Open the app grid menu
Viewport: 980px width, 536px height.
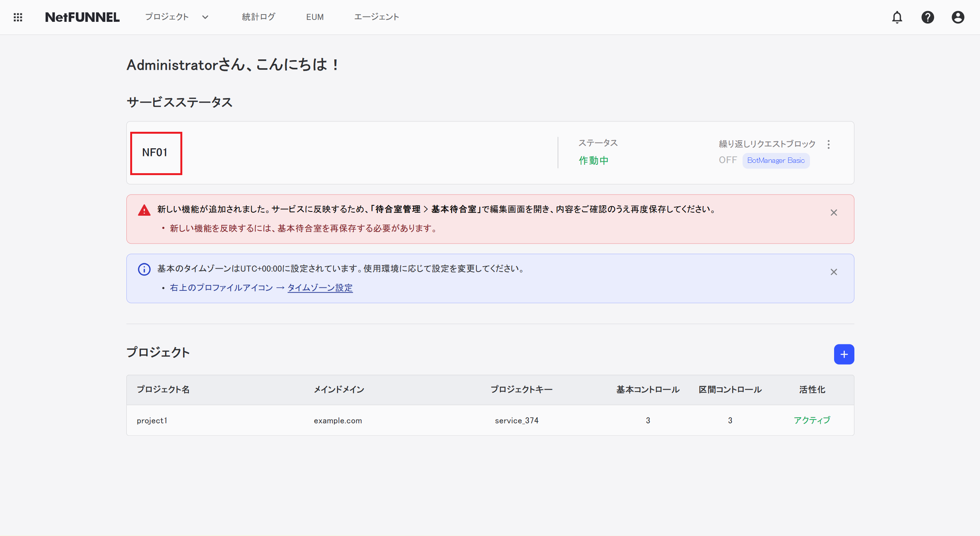pos(18,17)
